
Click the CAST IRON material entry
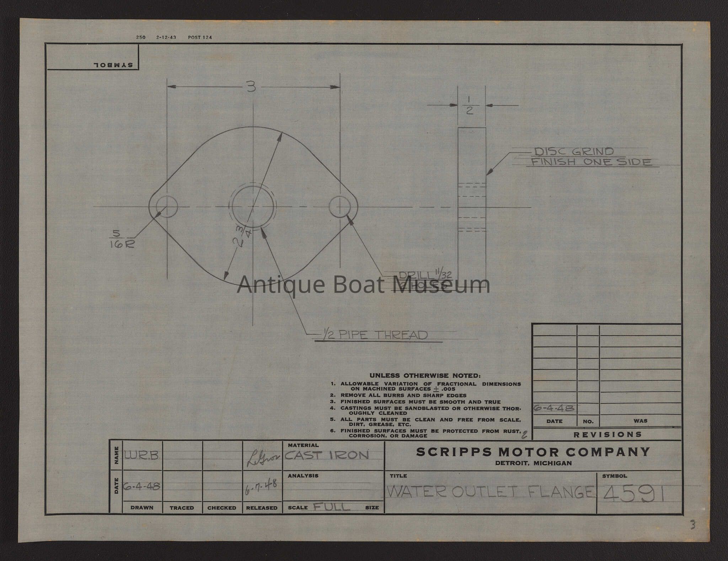coord(327,455)
